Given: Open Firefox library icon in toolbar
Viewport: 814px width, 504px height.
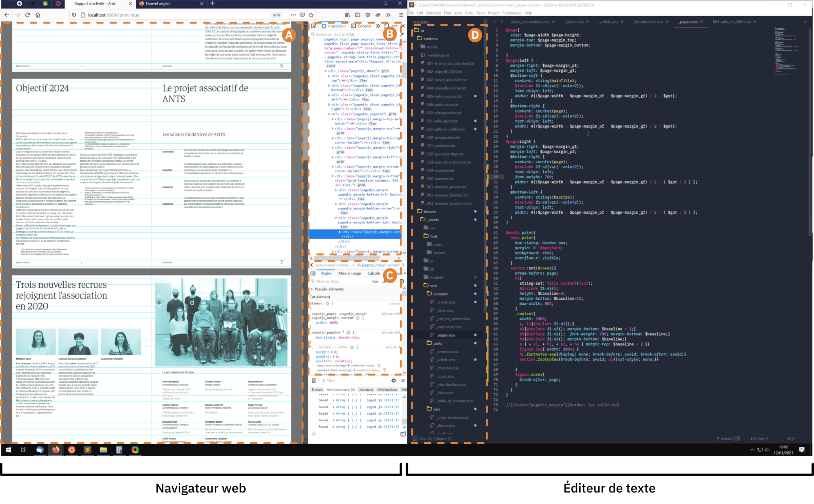Looking at the screenshot, I should [347, 15].
